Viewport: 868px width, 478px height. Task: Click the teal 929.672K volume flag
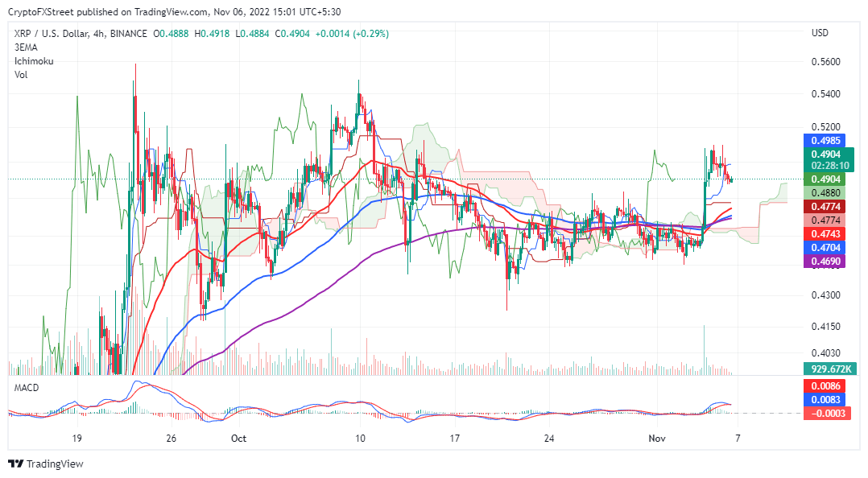[829, 369]
